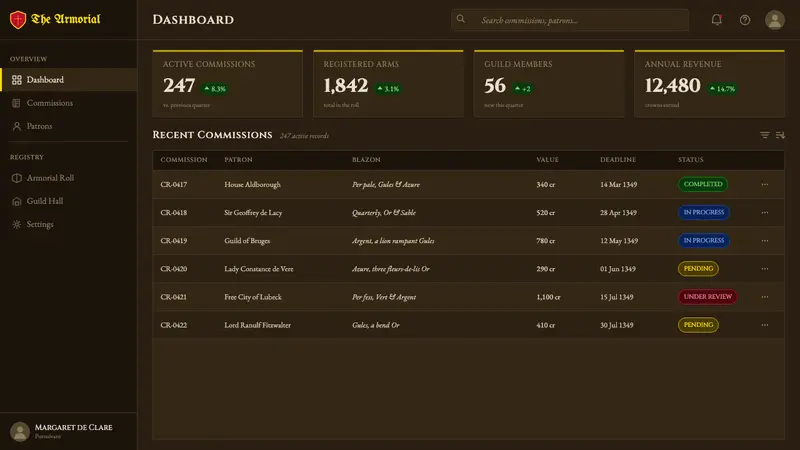The height and width of the screenshot is (450, 800).
Task: Click the search magnifier icon
Action: click(461, 19)
